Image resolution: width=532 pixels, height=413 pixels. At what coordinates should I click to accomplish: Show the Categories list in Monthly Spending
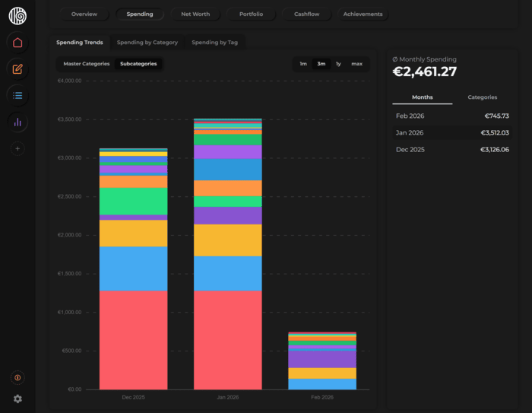(482, 97)
